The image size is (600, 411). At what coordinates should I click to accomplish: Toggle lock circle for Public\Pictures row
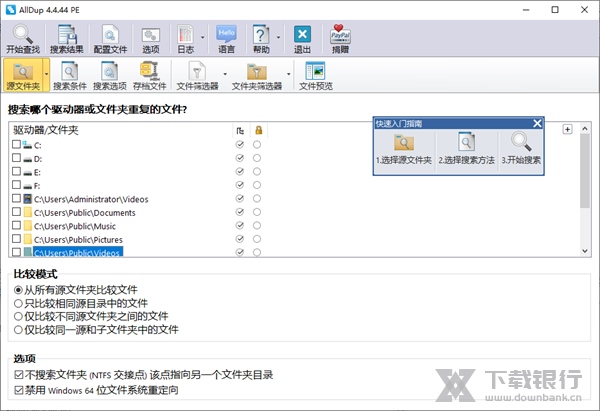(x=257, y=239)
